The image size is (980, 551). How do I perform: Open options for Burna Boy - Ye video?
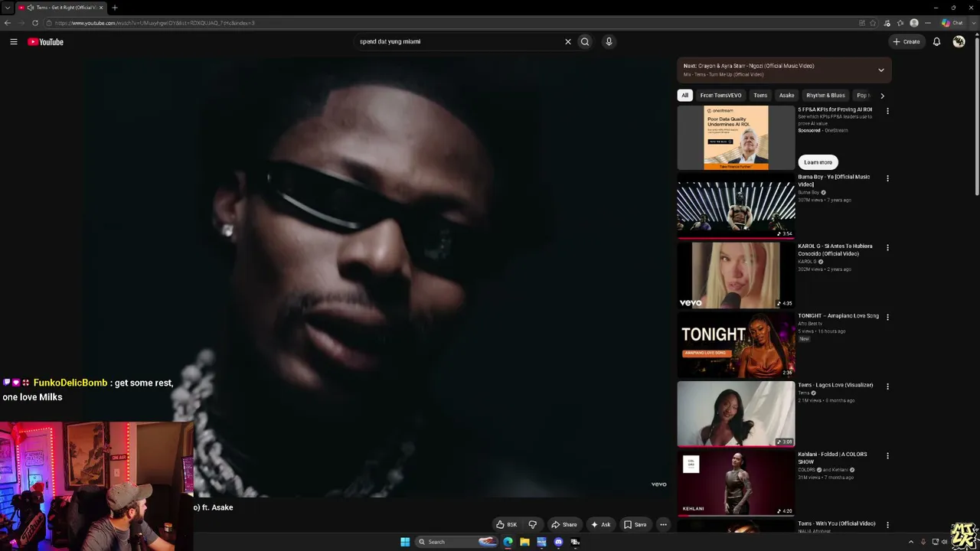887,178
